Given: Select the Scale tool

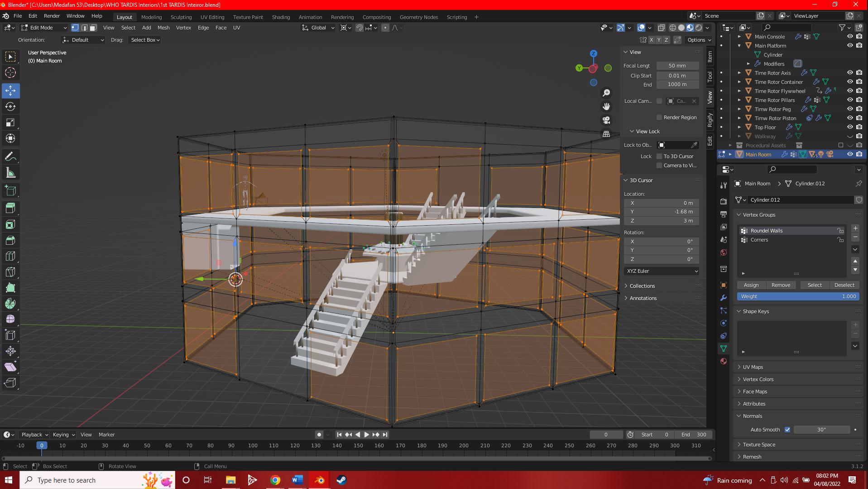Looking at the screenshot, I should (10, 122).
